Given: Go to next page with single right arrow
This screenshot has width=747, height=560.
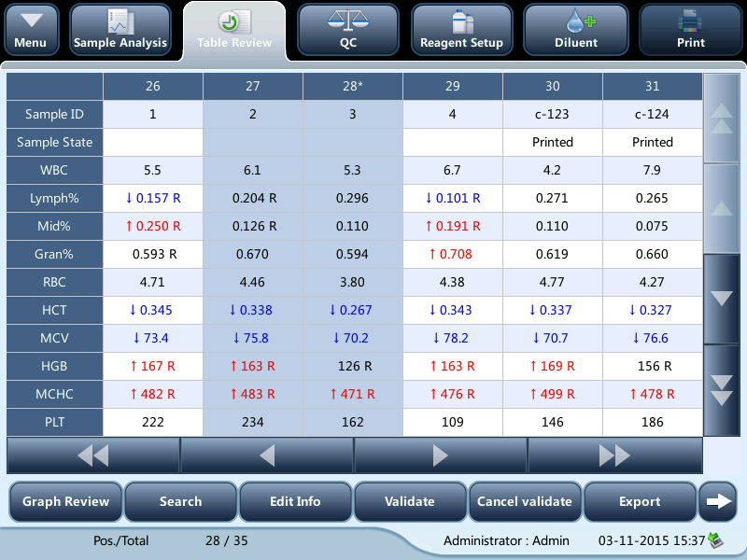Looking at the screenshot, I should click(x=439, y=455).
